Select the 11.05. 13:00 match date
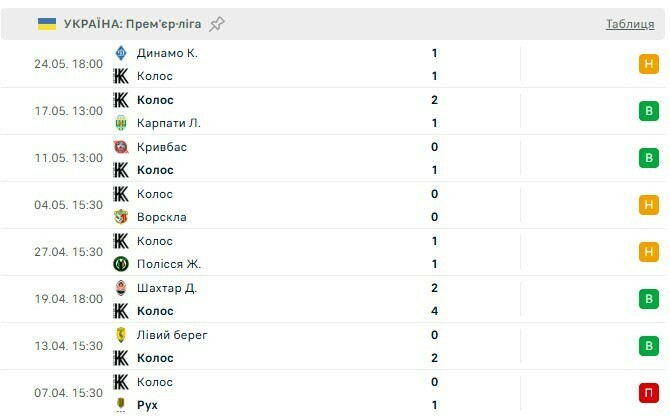 pyautogui.click(x=68, y=158)
